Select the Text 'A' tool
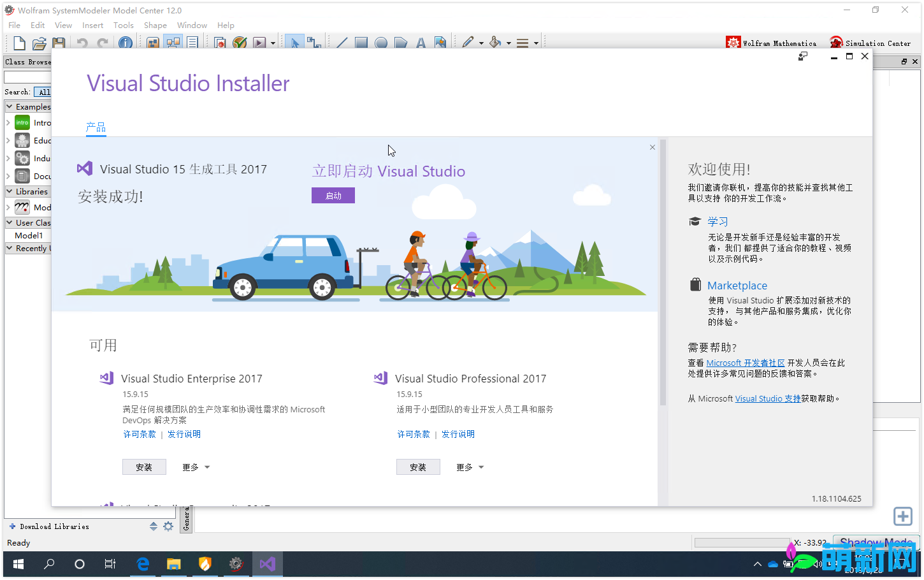The width and height of the screenshot is (924, 580). point(421,43)
